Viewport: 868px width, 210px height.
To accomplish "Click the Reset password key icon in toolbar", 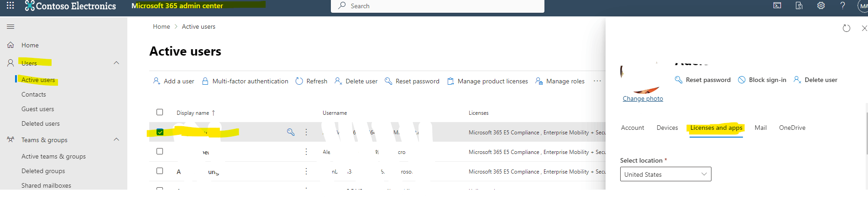I will tap(388, 81).
